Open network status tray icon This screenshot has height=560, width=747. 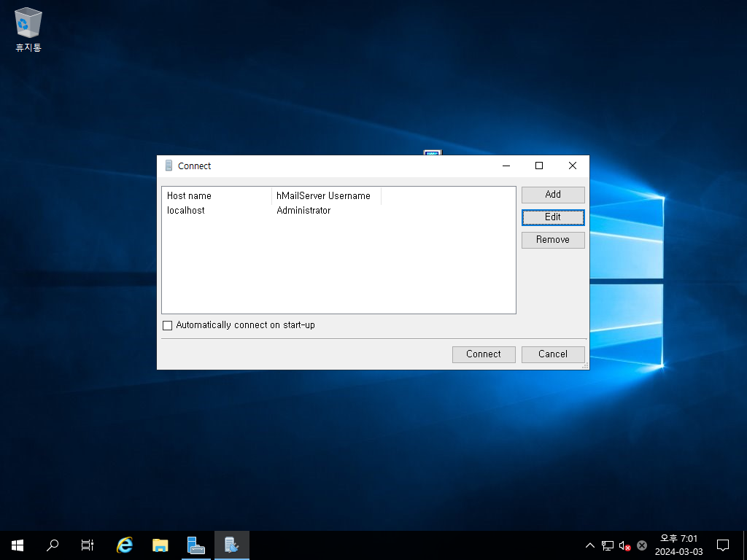click(x=608, y=545)
